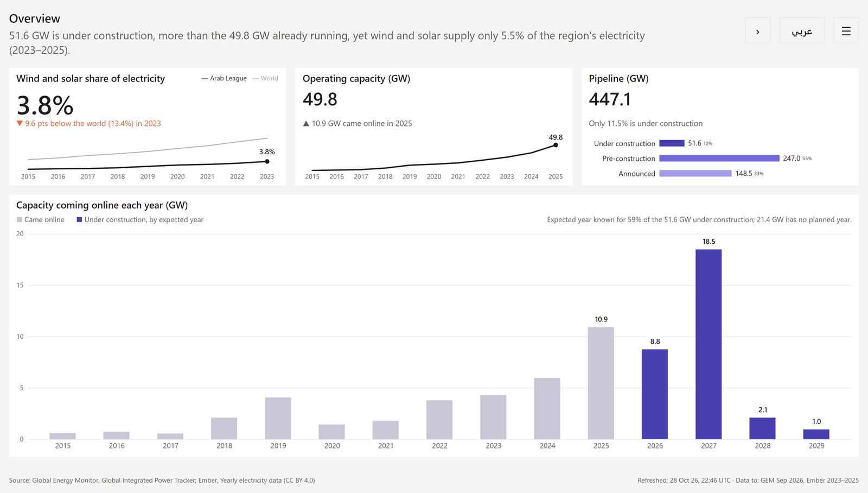
Task: Click the Refreshed timestamp in footer
Action: coord(748,481)
